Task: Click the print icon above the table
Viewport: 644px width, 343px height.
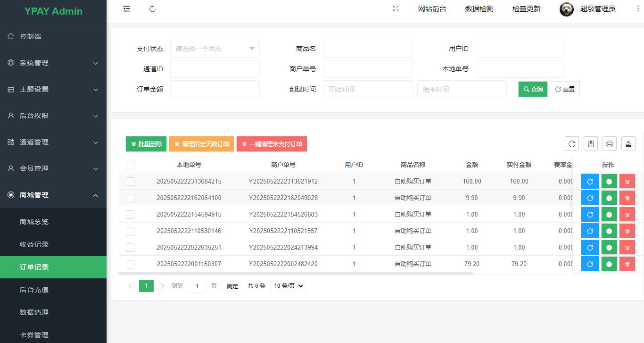Action: coord(610,143)
